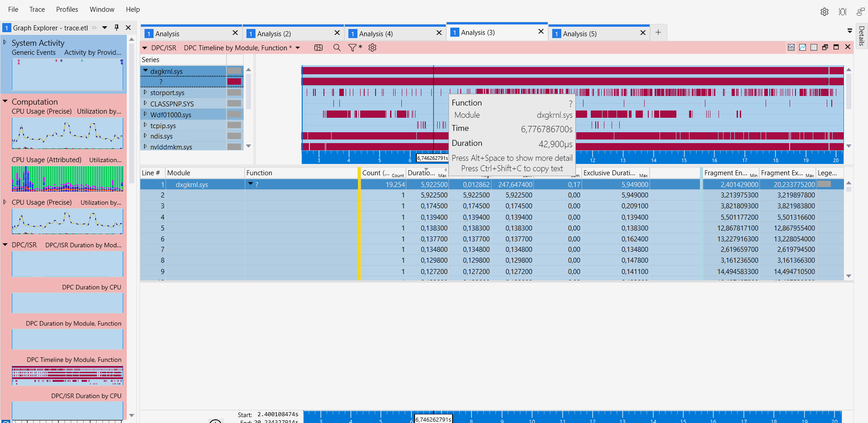Open DPC Timeline by Module, Function thumbnail
This screenshot has width=868, height=423.
[x=68, y=375]
